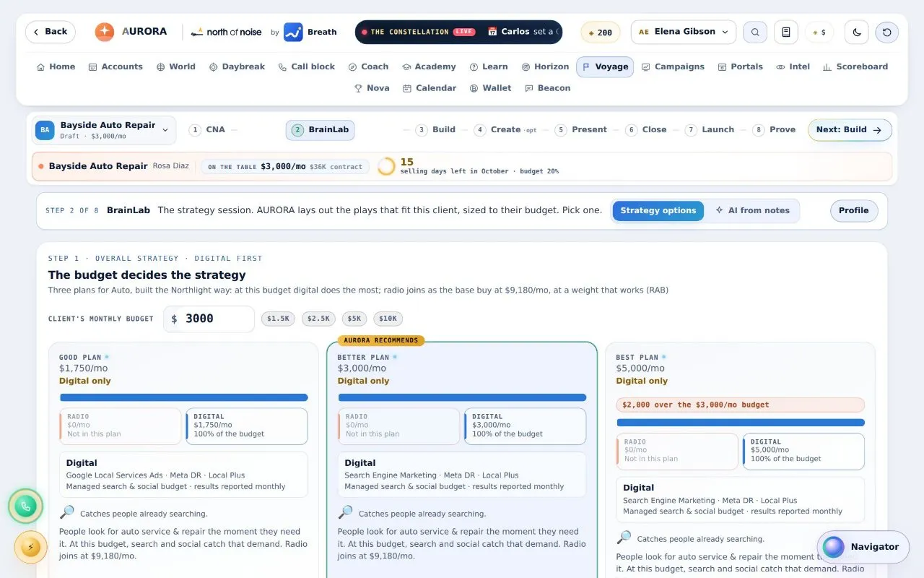
Task: Open the client Profile button
Action: click(854, 211)
